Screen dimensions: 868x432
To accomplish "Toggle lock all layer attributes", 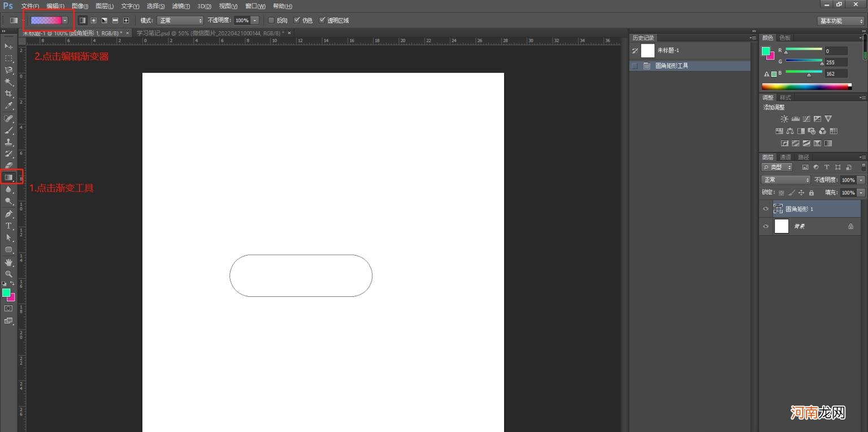I will point(811,193).
